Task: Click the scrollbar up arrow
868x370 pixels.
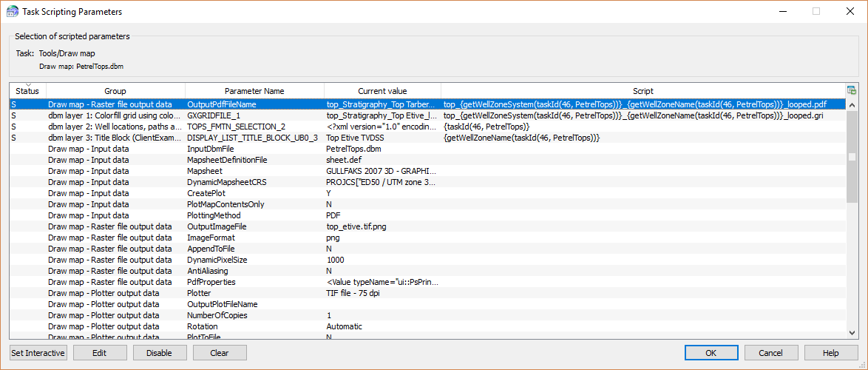Action: (x=852, y=103)
